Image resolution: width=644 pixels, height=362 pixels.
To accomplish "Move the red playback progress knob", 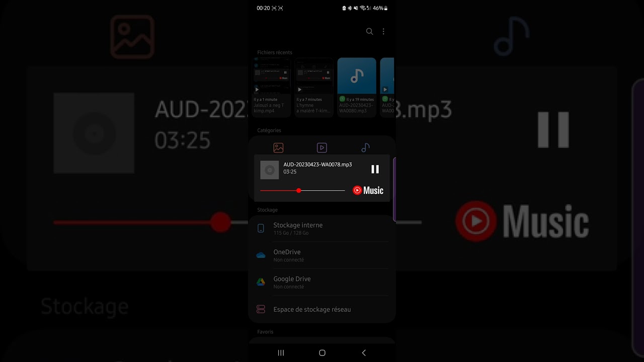I will point(299,191).
